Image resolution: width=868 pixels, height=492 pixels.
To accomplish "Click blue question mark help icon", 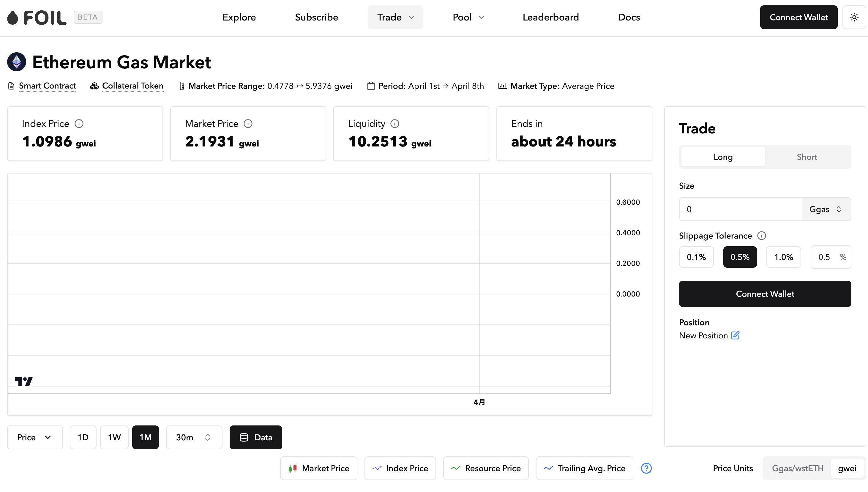I will click(x=646, y=468).
